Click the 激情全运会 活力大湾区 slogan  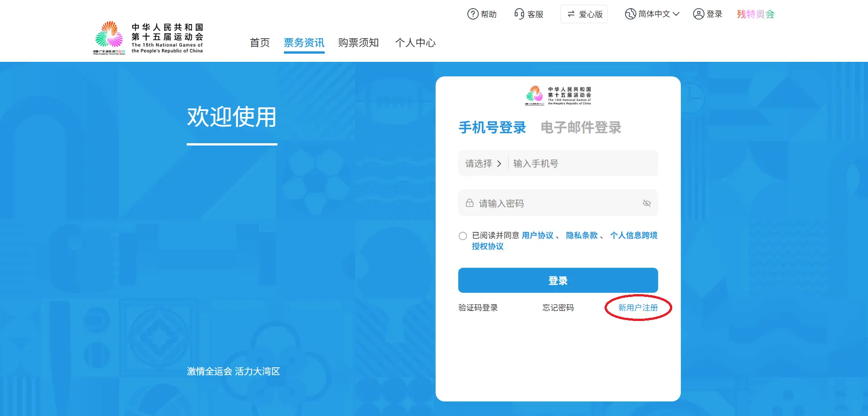[233, 371]
